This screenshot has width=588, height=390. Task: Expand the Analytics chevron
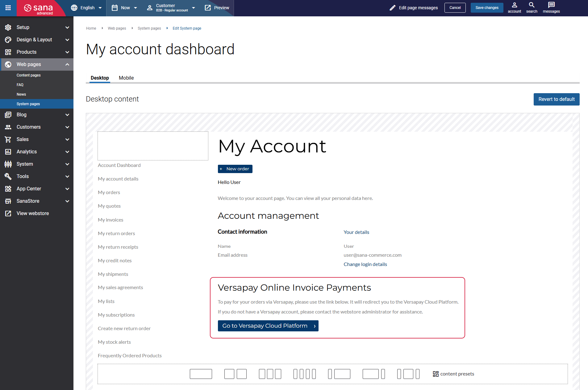[x=67, y=152]
